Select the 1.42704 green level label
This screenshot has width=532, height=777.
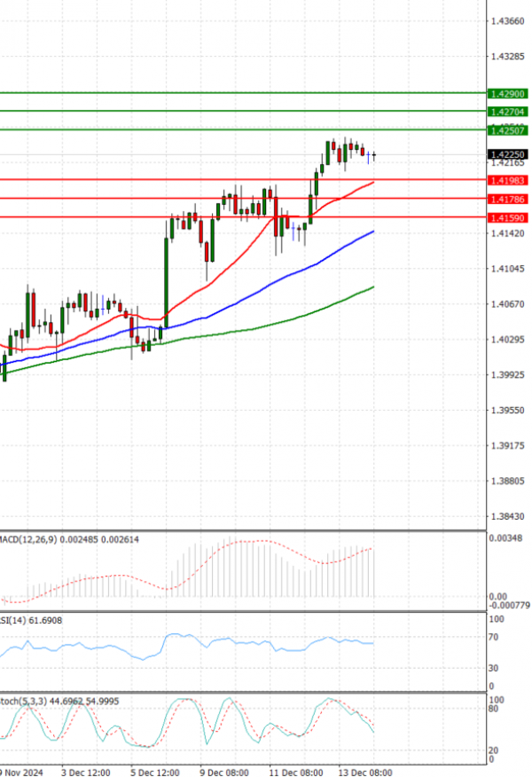508,112
